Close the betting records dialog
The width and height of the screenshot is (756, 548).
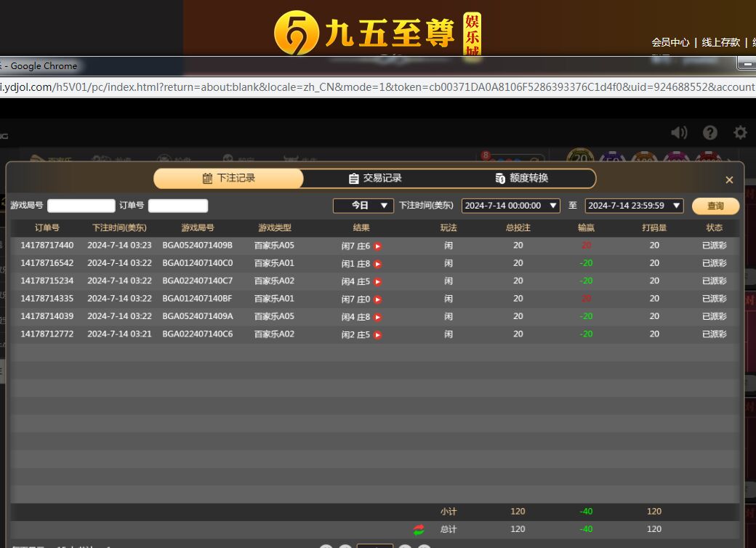coord(729,180)
